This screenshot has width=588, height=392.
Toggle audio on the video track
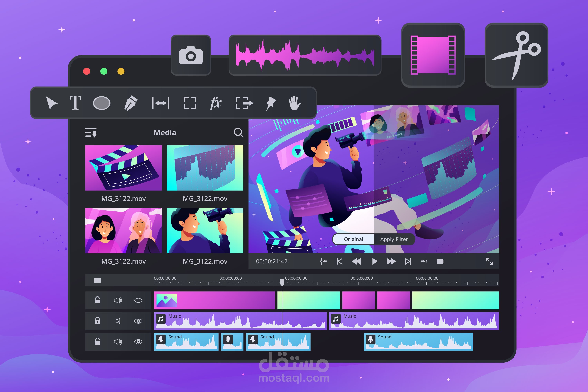pyautogui.click(x=118, y=300)
